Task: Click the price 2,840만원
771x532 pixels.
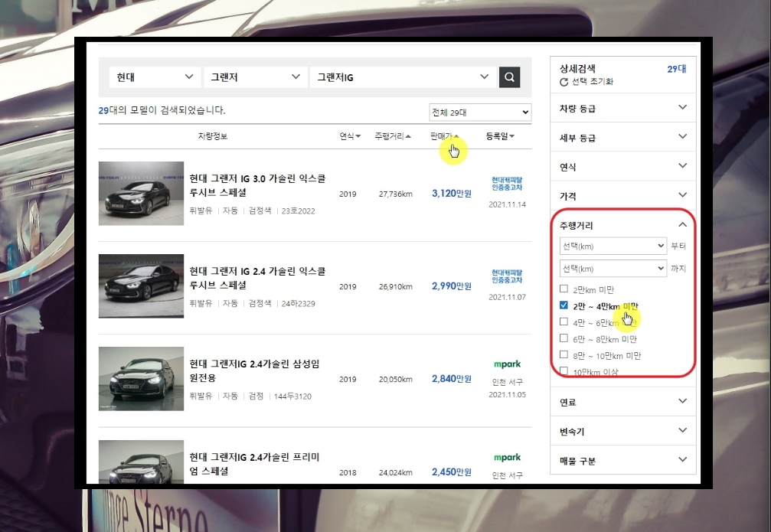Action: [452, 379]
